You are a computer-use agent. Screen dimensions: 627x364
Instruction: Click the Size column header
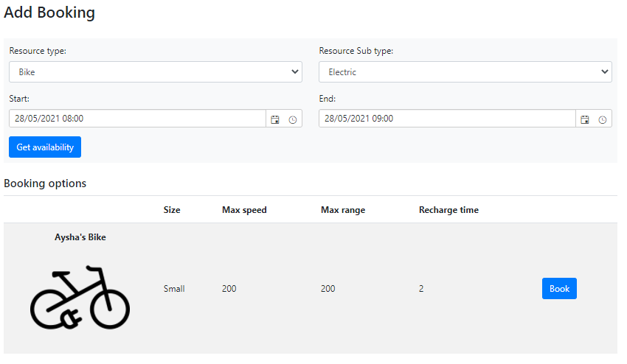[x=172, y=210]
